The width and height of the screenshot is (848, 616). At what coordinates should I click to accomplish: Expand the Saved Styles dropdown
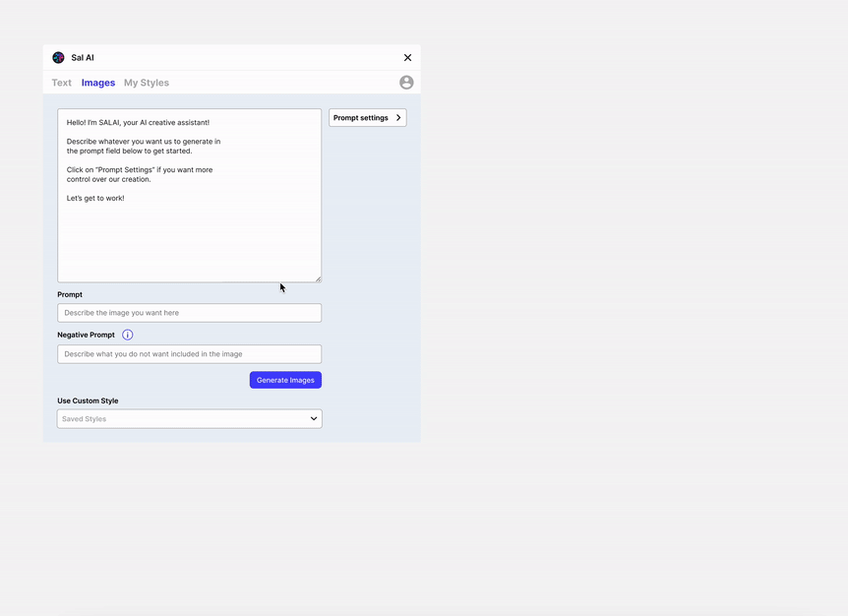point(189,418)
